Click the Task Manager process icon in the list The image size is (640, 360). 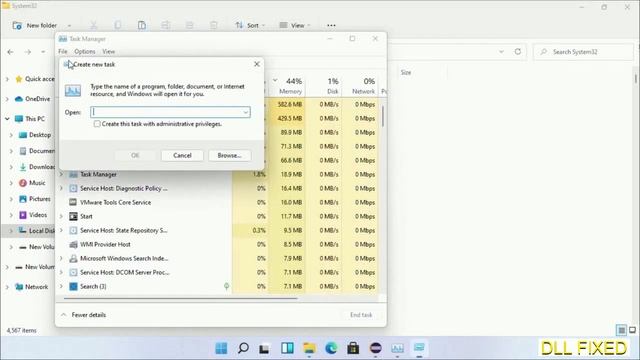click(x=73, y=174)
